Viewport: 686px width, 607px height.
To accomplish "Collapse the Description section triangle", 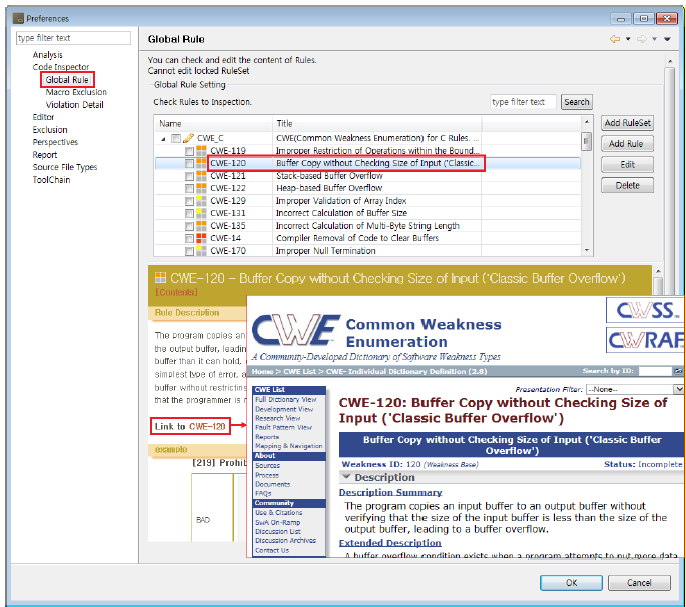I will pyautogui.click(x=346, y=477).
